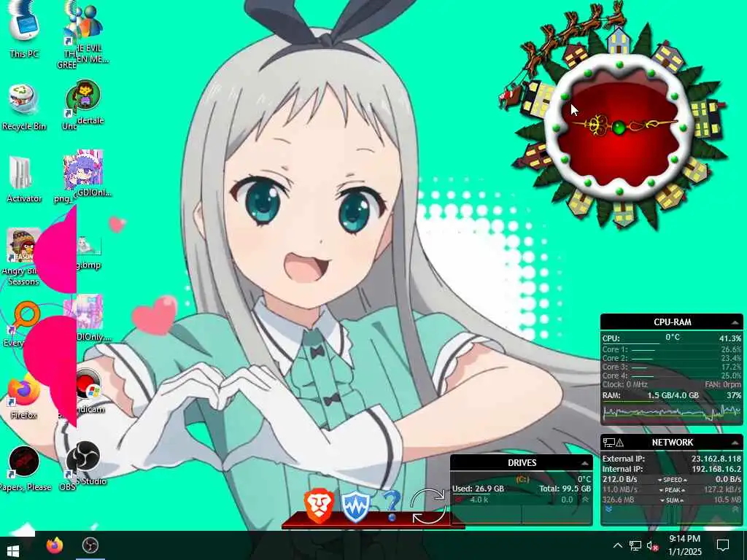Switch to OBS Studio on the taskbar

[x=90, y=545]
